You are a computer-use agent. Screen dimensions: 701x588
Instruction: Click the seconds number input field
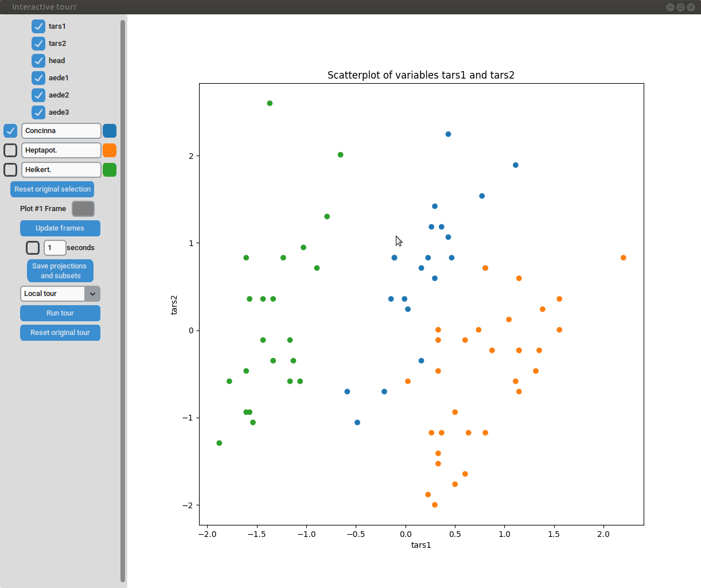(55, 248)
